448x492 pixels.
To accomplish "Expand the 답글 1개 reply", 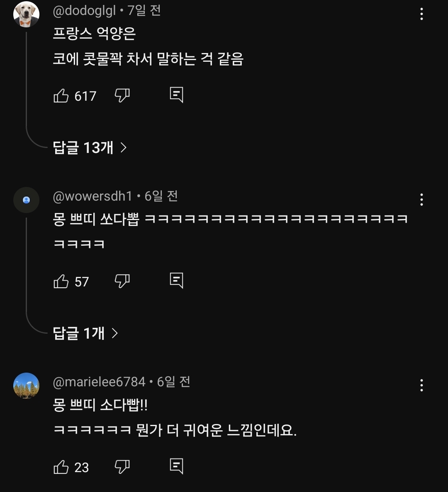I will pos(85,333).
